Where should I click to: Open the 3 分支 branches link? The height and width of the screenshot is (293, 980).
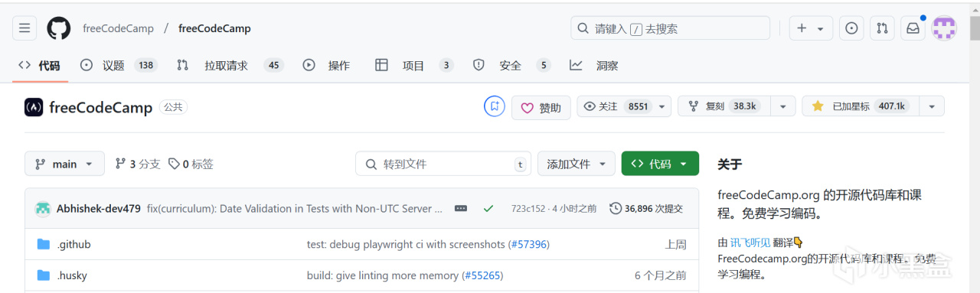coord(138,164)
